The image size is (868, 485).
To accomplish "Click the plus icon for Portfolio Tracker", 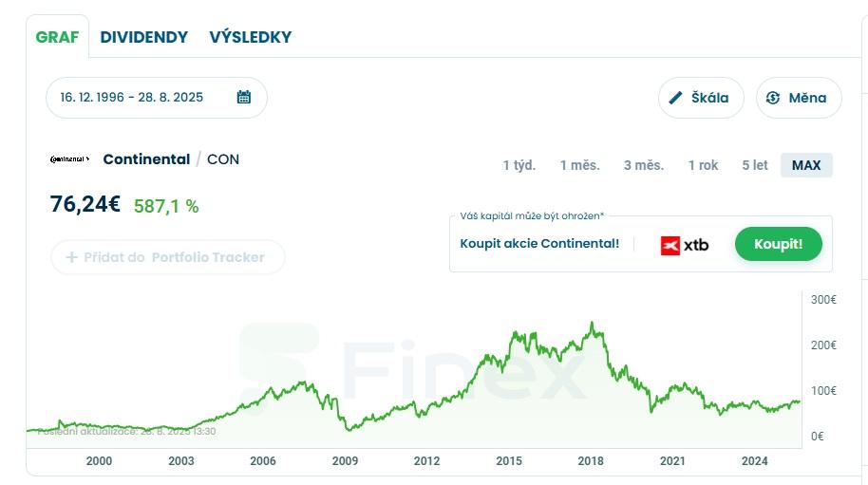I will point(71,257).
